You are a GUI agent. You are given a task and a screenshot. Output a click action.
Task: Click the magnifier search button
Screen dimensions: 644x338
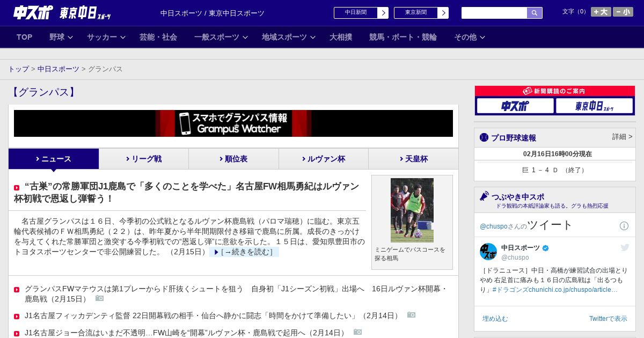pos(535,13)
